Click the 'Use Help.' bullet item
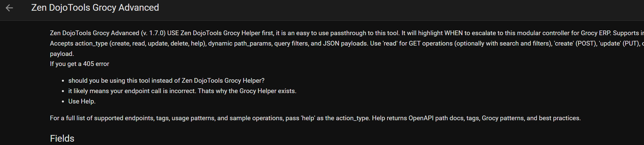Viewport: 644px width, 145px height. [82, 101]
